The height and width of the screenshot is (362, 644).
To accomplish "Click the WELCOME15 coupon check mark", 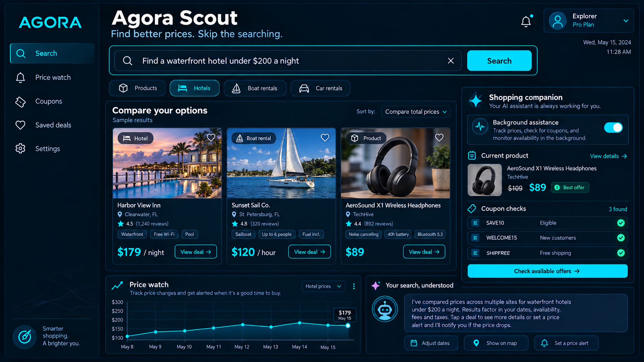I will coord(621,238).
